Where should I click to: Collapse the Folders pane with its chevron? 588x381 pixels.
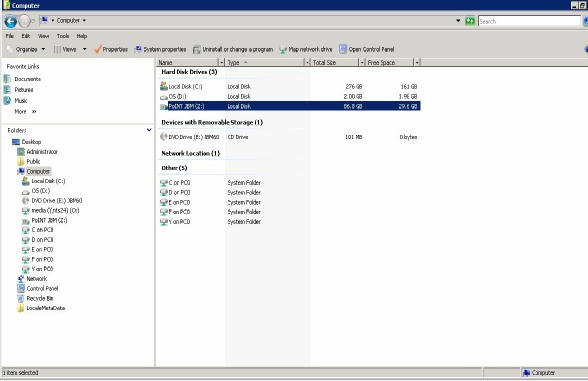tap(149, 130)
